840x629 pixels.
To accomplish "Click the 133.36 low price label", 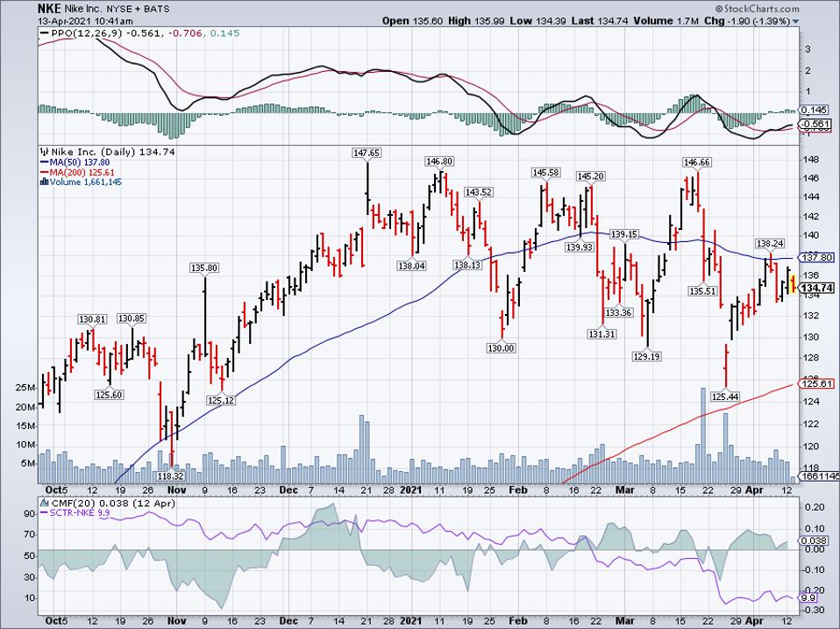I will point(618,312).
